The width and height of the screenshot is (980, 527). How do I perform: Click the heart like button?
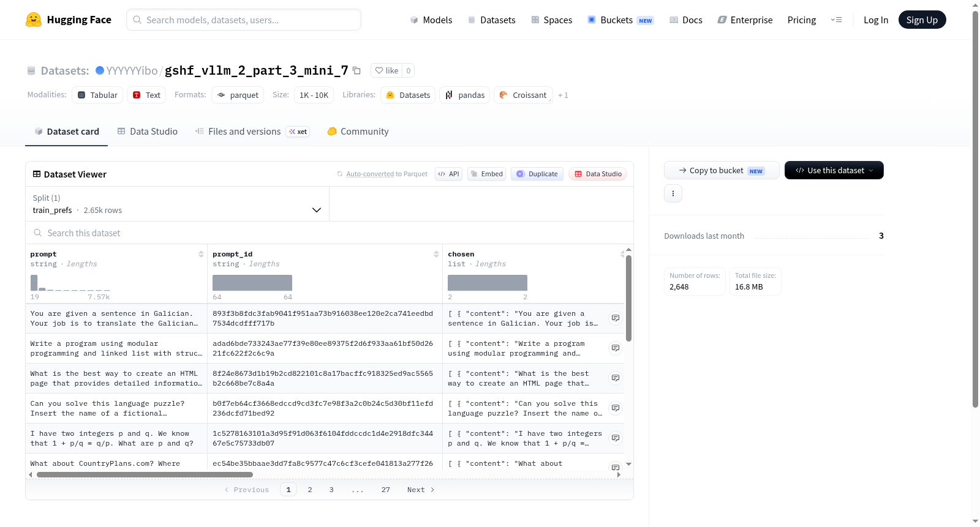(386, 70)
